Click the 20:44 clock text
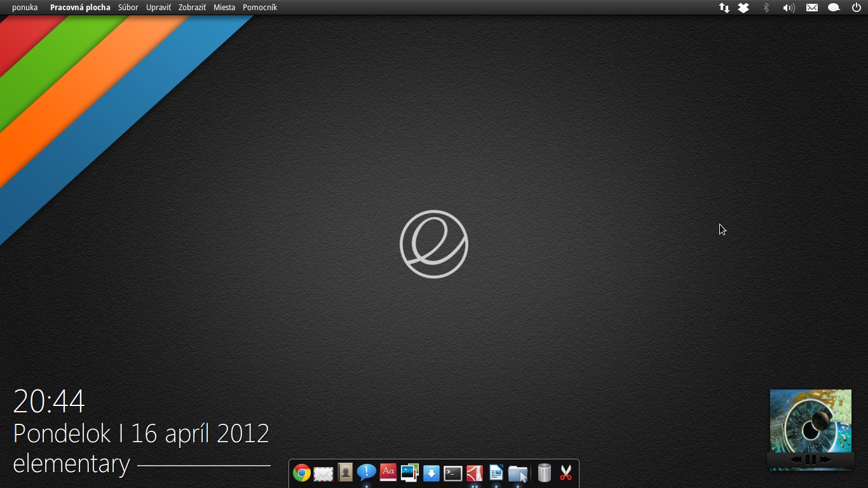Viewport: 868px width, 488px height. [x=49, y=402]
